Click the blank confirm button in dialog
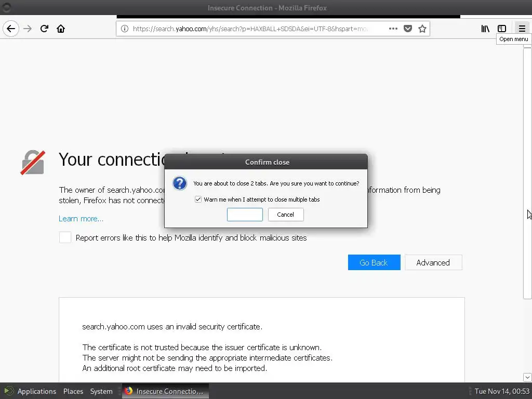The width and height of the screenshot is (532, 399). point(245,215)
